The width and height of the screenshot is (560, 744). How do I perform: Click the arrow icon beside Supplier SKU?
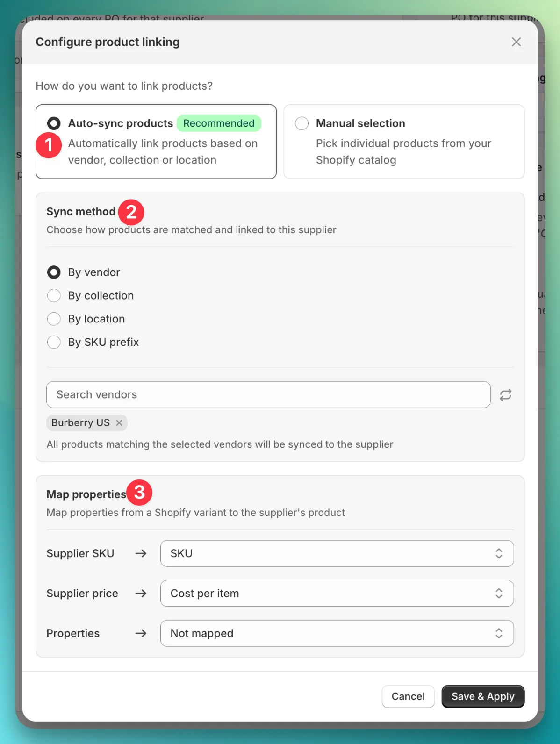coord(140,553)
